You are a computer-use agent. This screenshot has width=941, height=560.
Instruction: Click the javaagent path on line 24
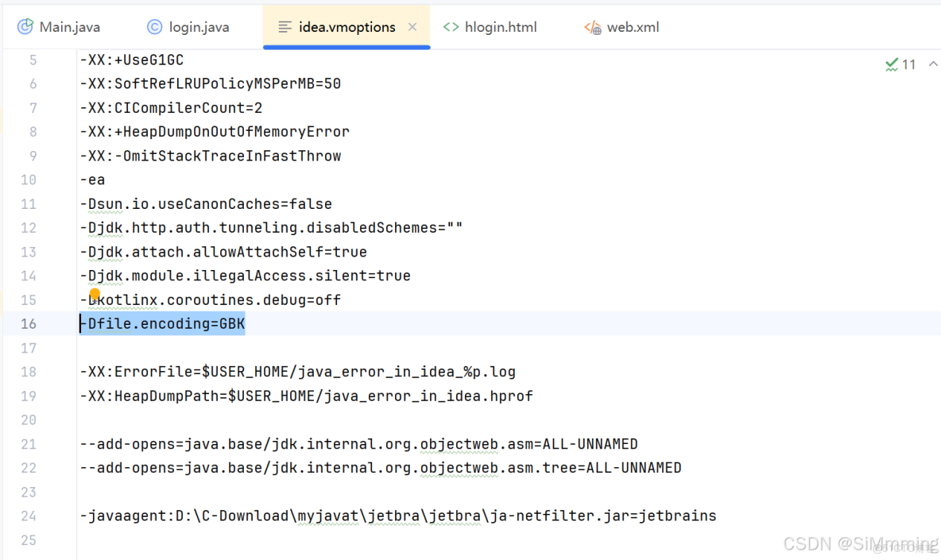click(397, 516)
